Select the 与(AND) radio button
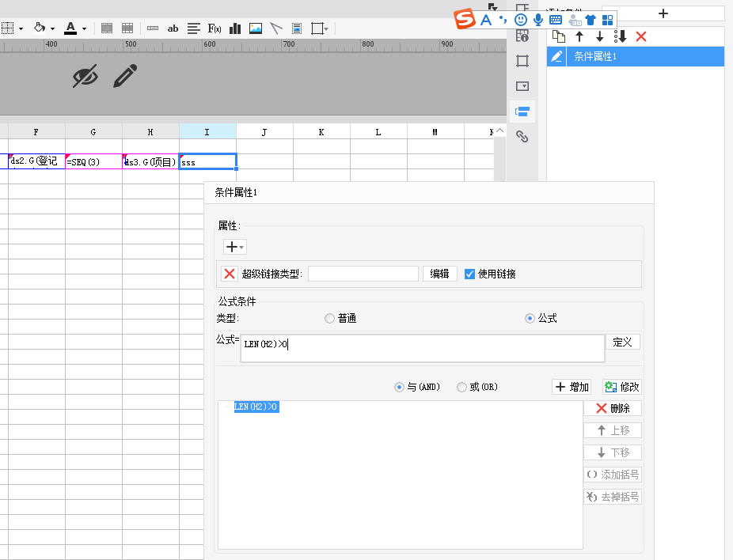Viewport: 733px width, 560px height. (x=399, y=388)
